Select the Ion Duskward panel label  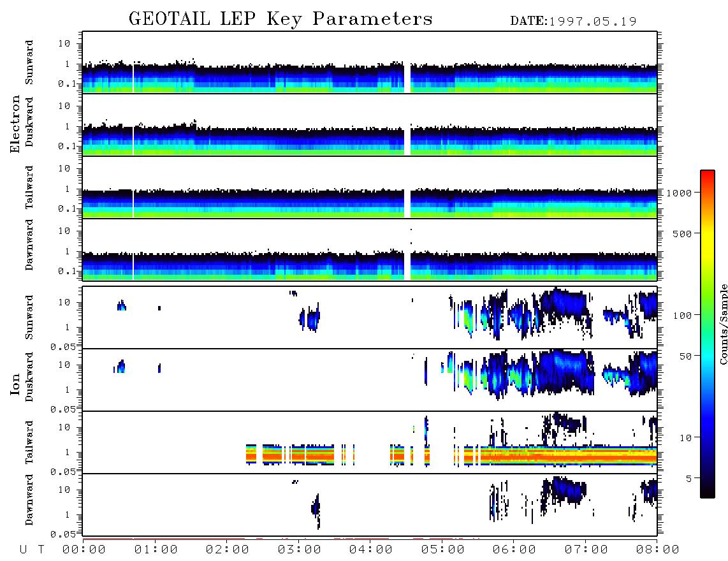click(x=29, y=377)
